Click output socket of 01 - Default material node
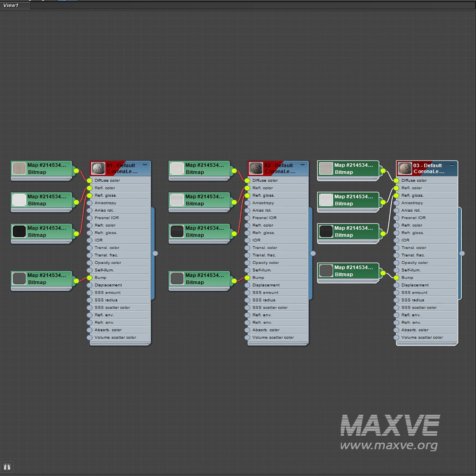Screen dimensions: 476x476 click(155, 253)
